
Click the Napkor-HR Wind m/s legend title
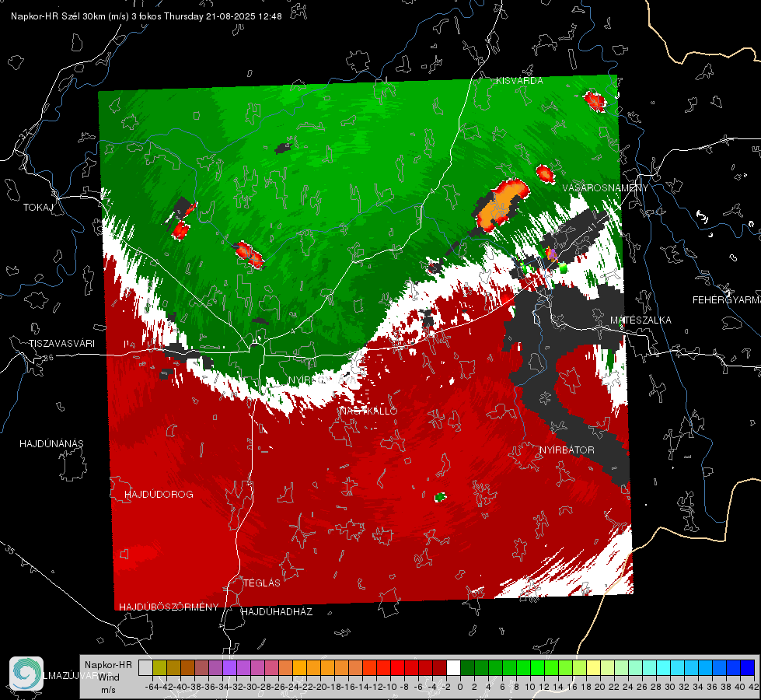(x=108, y=677)
